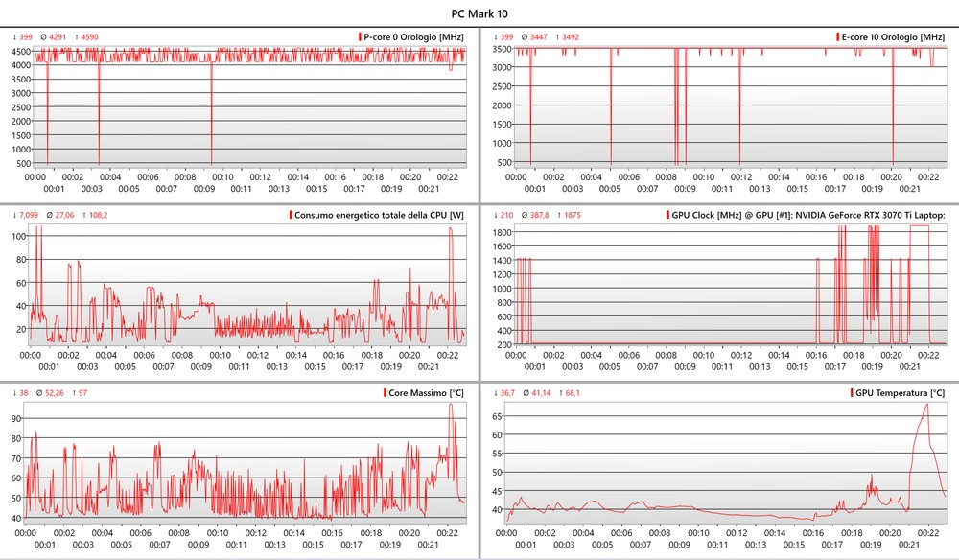Click the red swatch beside GPU Temperatura

pyautogui.click(x=853, y=393)
